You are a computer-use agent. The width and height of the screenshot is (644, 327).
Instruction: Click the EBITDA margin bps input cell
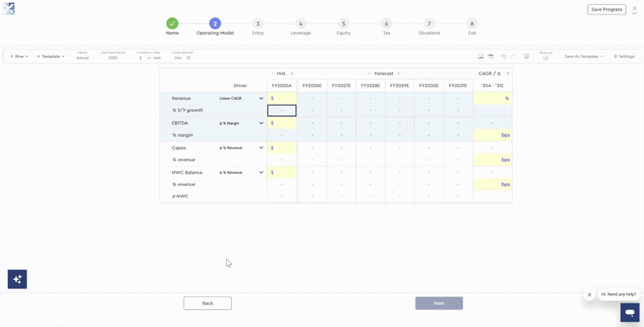click(493, 135)
